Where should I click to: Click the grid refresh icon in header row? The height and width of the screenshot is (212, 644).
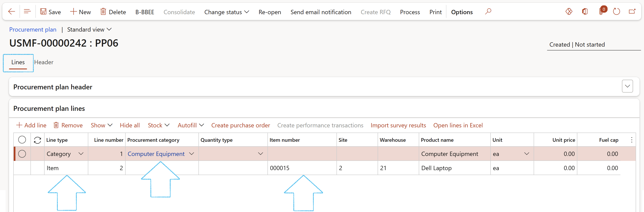(x=38, y=140)
